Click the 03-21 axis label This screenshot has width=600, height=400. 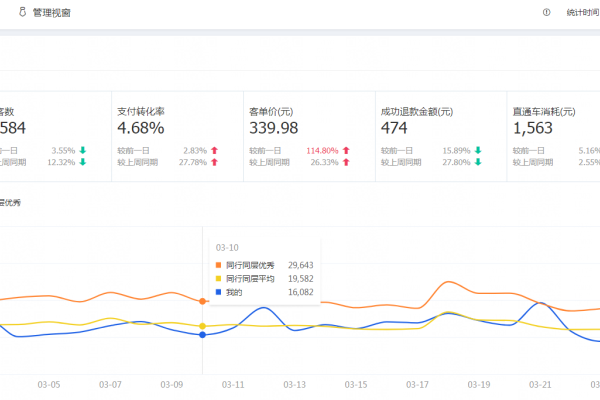[x=540, y=385]
